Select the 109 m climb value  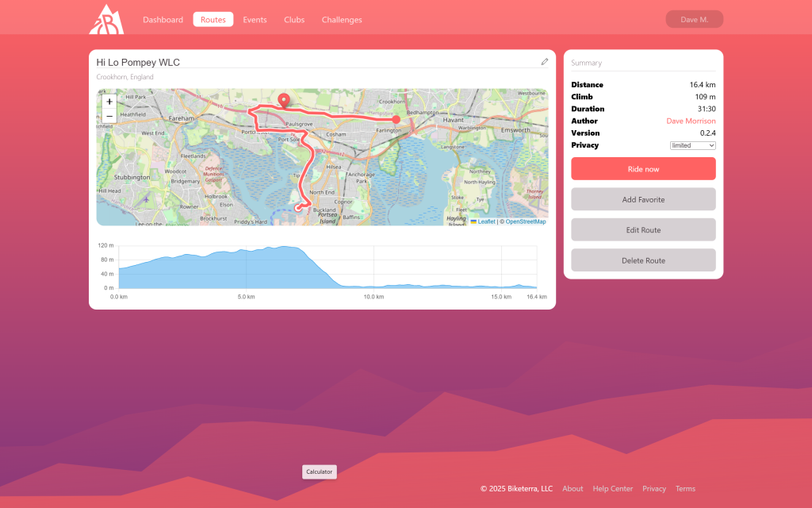[705, 97]
